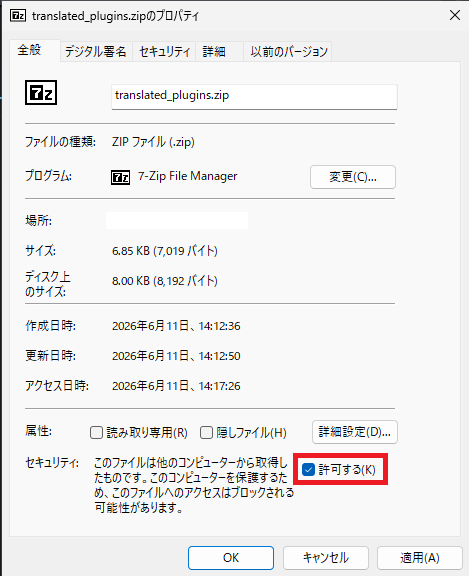Image resolution: width=469 pixels, height=576 pixels.
Task: Open the セキュリティ tab
Action: coord(165,52)
